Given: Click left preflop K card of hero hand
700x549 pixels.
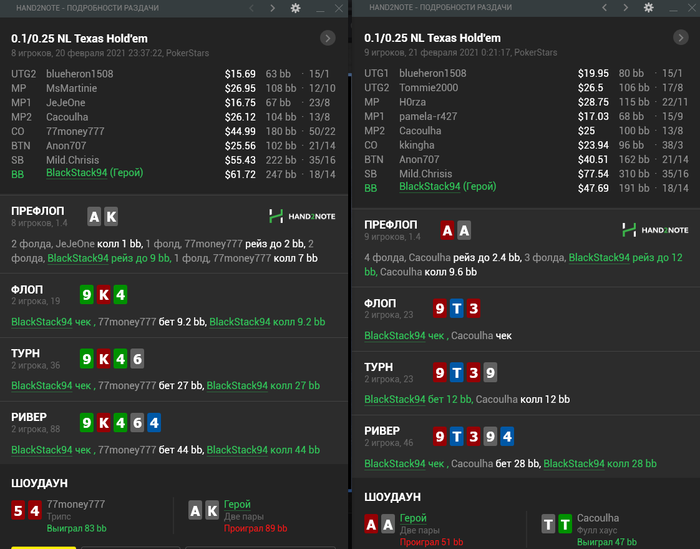Looking at the screenshot, I should coord(111,217).
